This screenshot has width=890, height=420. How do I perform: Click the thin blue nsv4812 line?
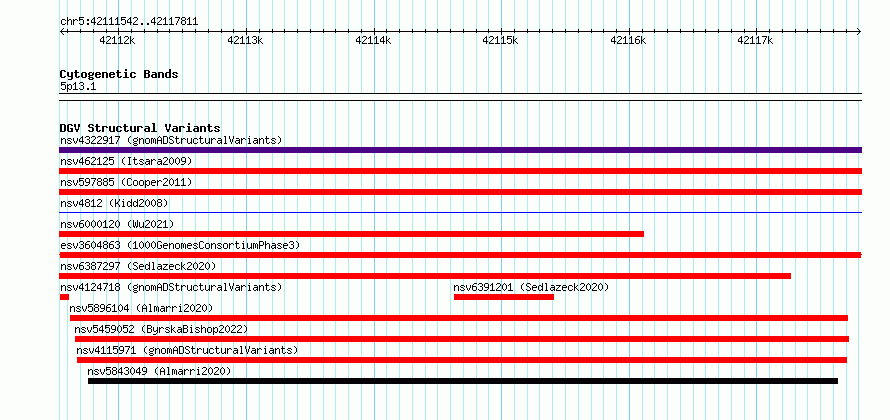pyautogui.click(x=460, y=212)
